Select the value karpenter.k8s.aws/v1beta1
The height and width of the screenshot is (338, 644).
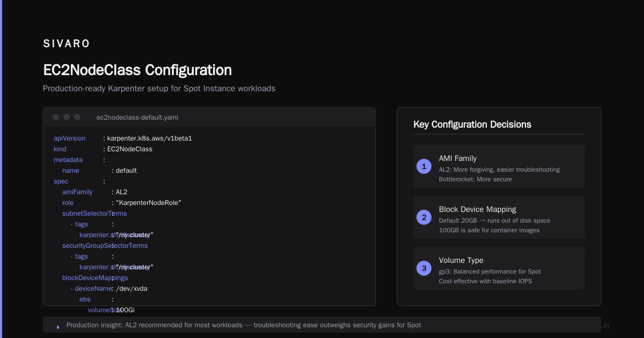[x=150, y=138]
